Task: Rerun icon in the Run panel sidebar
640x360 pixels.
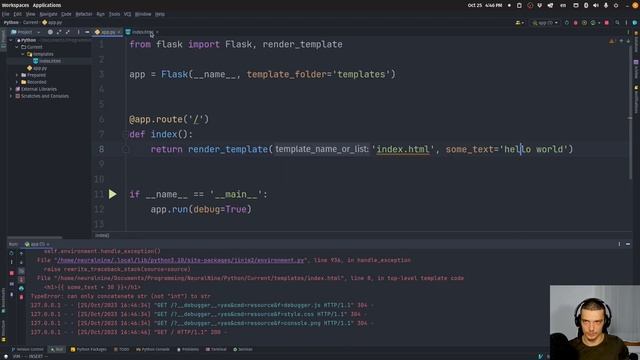Action: tap(11, 253)
